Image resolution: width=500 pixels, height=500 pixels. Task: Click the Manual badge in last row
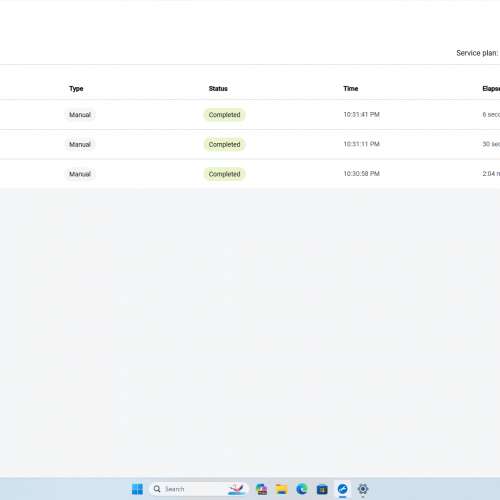tap(80, 174)
